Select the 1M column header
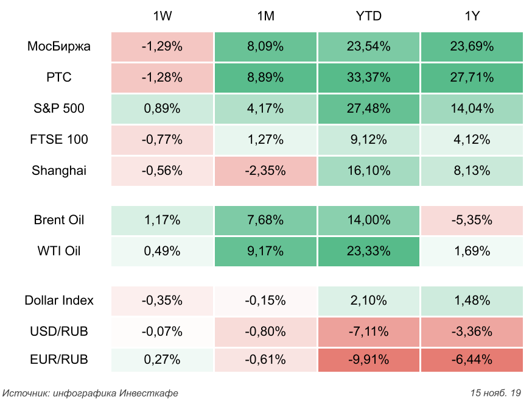Screen dimensions: 532x401 point(266,16)
